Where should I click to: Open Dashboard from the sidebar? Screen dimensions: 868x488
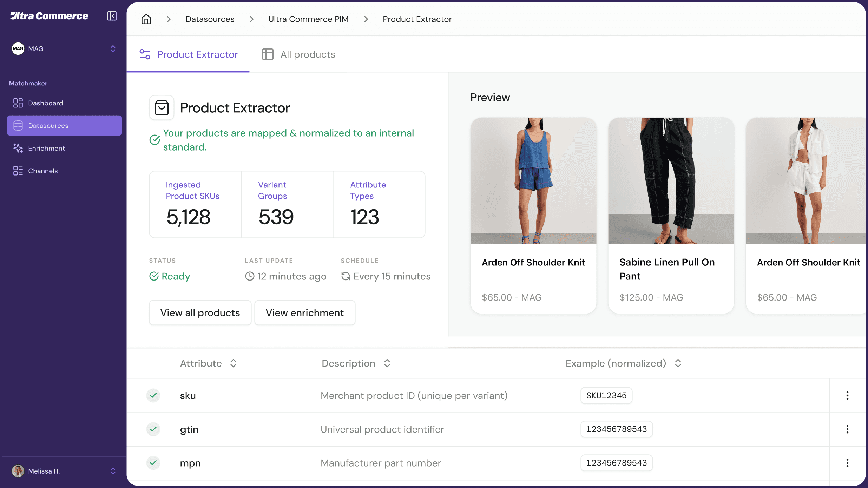pyautogui.click(x=45, y=103)
